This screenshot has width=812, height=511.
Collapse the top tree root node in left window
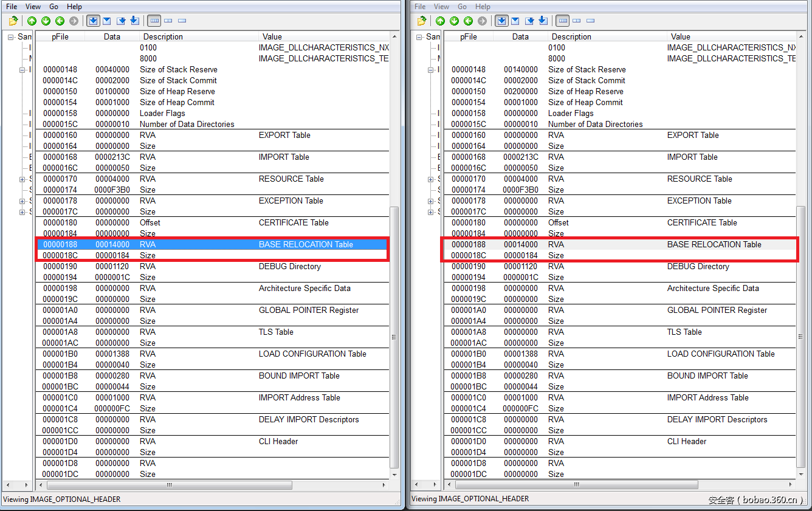pos(11,37)
